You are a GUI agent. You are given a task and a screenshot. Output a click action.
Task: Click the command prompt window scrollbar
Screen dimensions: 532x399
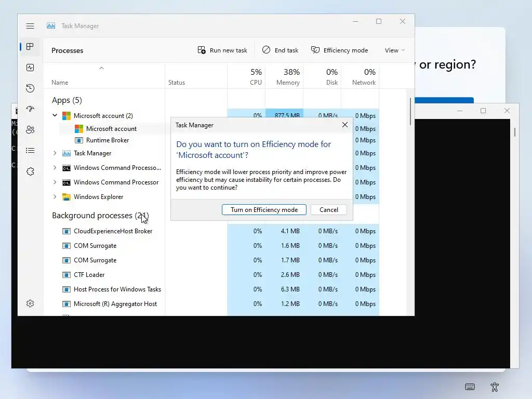(515, 132)
